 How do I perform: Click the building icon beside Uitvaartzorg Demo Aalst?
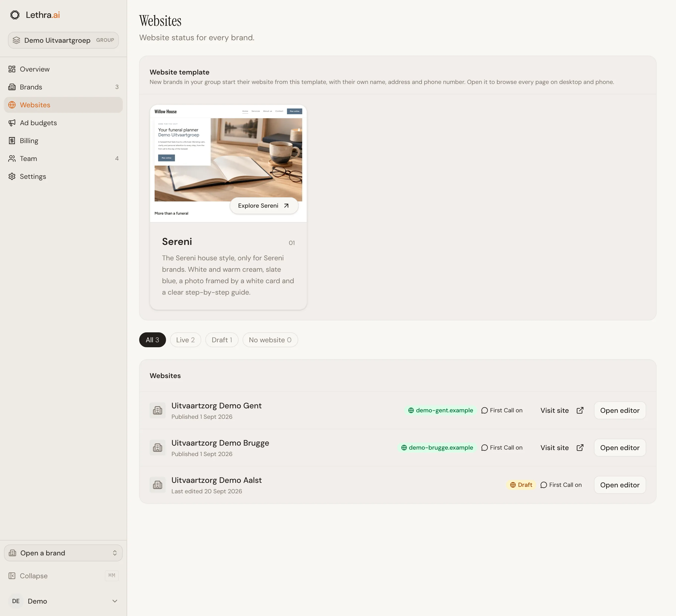pyautogui.click(x=158, y=485)
